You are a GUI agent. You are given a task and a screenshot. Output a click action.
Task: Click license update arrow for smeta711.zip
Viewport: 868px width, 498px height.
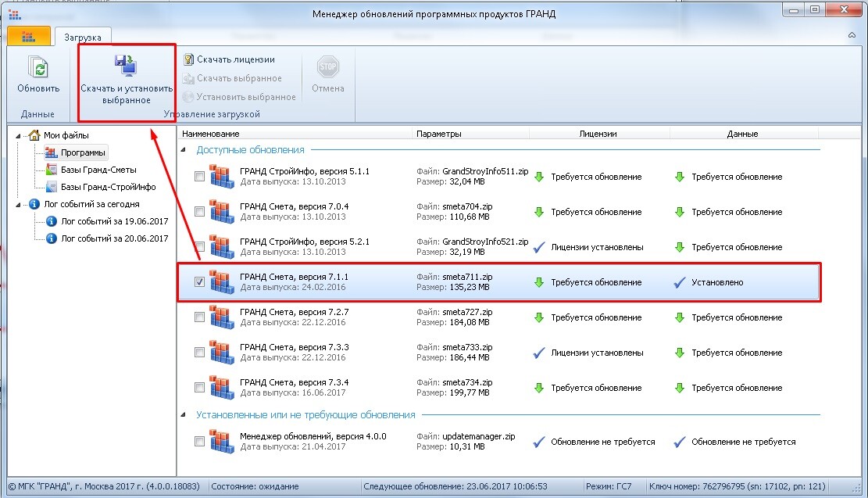pos(538,282)
